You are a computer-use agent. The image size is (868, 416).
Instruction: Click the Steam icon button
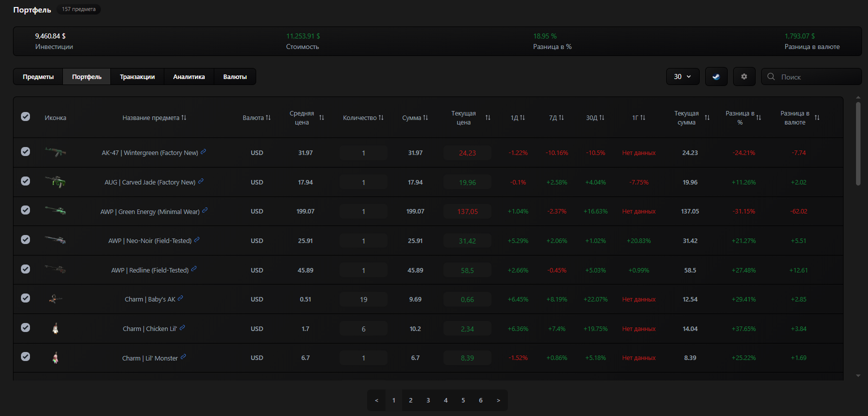(716, 76)
